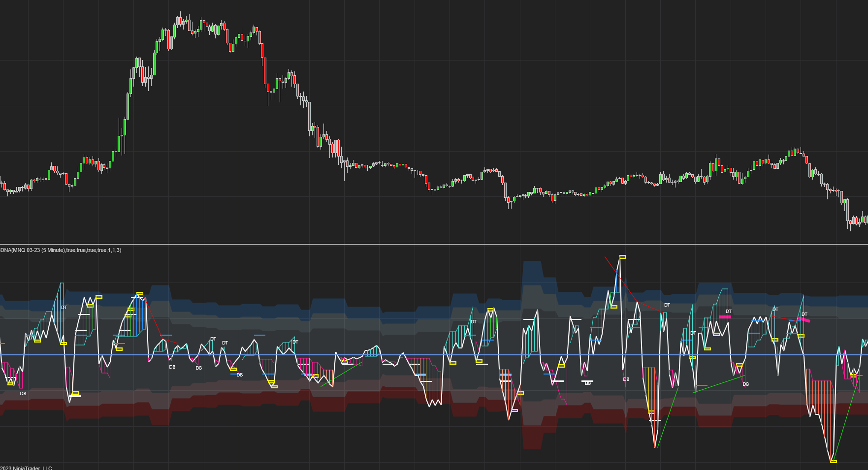Image resolution: width=868 pixels, height=470 pixels.
Task: Click the DB divergence-bottom marker on the left
Action: (171, 366)
